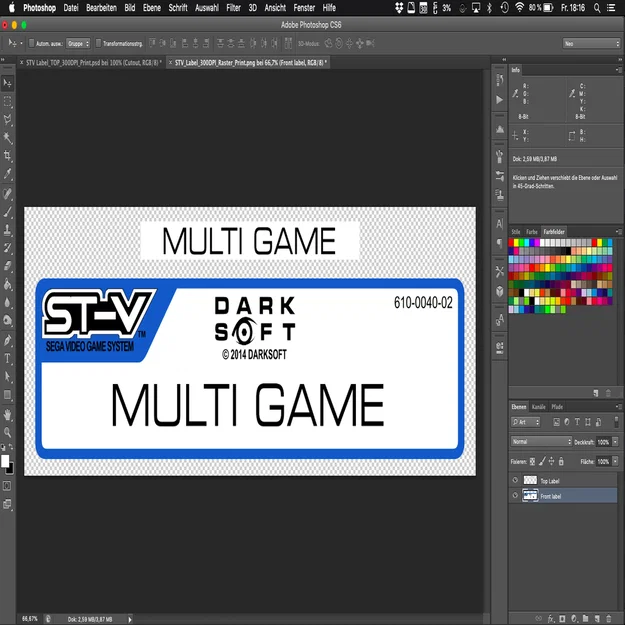Select the History Brush tool
Screen dimensions: 625x625
[x=8, y=248]
